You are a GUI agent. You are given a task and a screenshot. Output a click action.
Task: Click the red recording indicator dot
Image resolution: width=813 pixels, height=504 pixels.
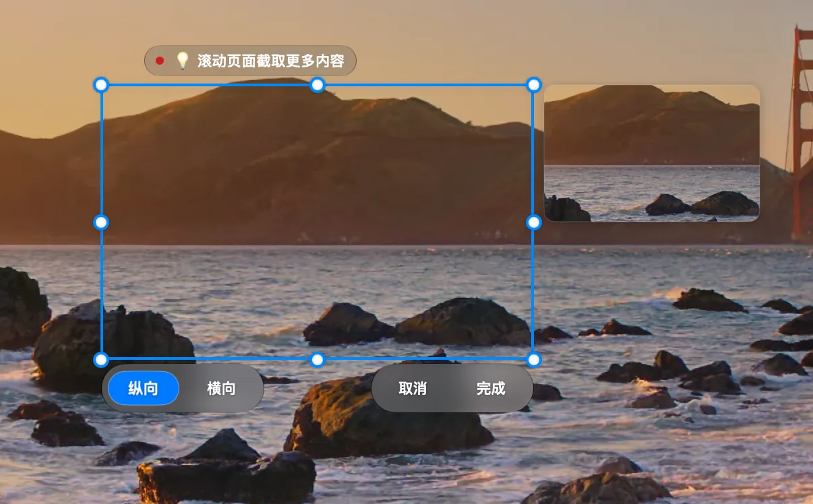coord(160,61)
